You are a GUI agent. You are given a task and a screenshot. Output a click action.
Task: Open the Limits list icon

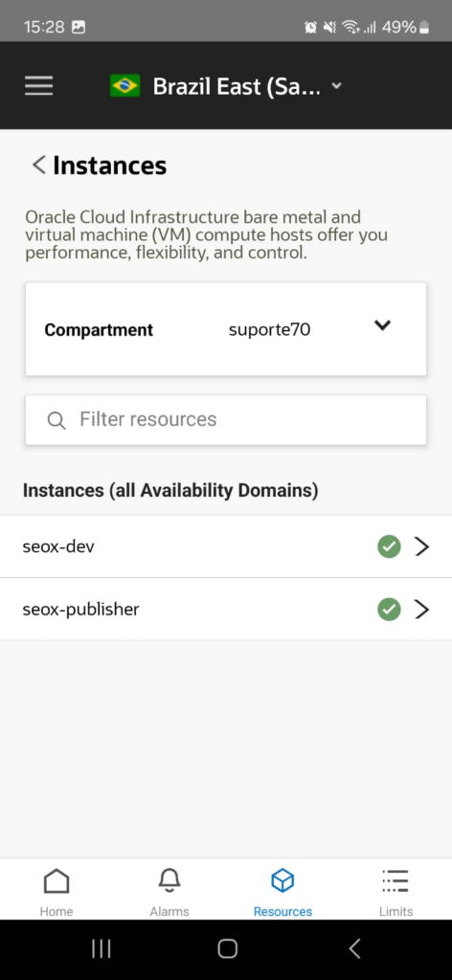[395, 880]
